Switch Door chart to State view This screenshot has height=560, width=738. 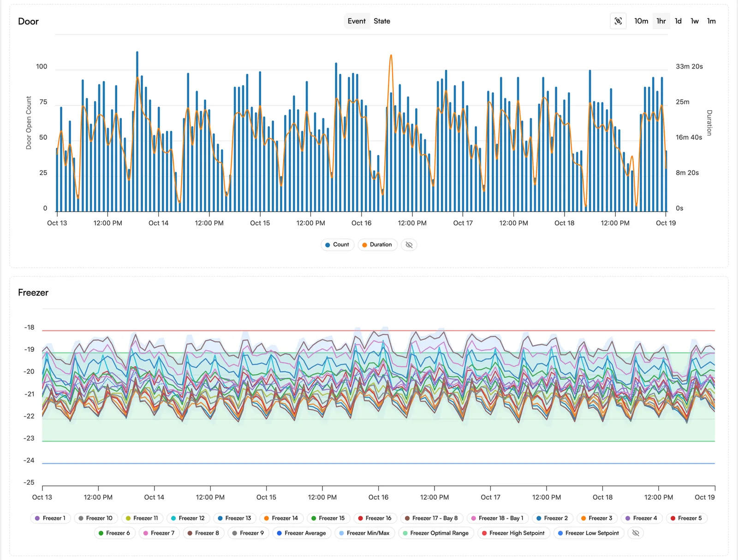pos(382,21)
